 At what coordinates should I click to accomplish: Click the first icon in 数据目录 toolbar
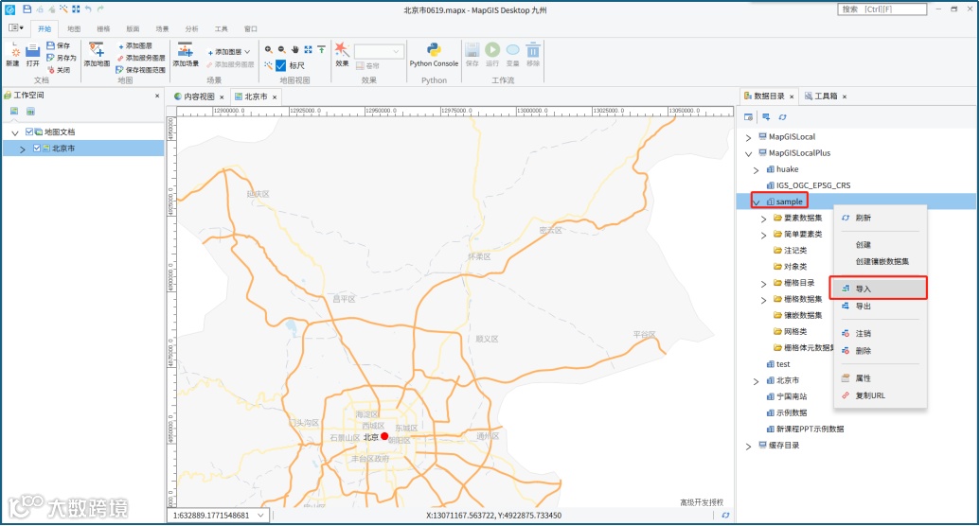[748, 116]
